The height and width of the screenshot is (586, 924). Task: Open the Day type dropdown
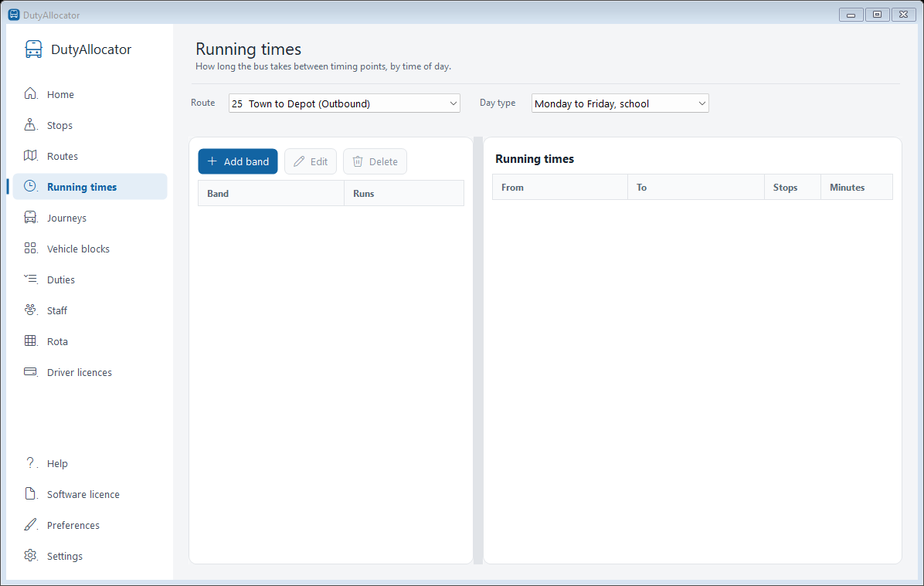click(620, 103)
